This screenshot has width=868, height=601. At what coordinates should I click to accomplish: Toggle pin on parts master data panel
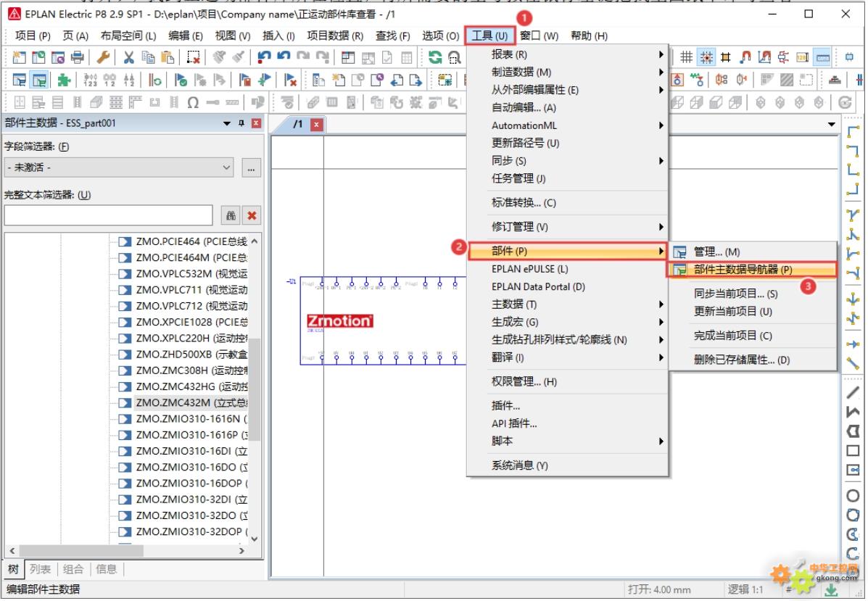(241, 123)
